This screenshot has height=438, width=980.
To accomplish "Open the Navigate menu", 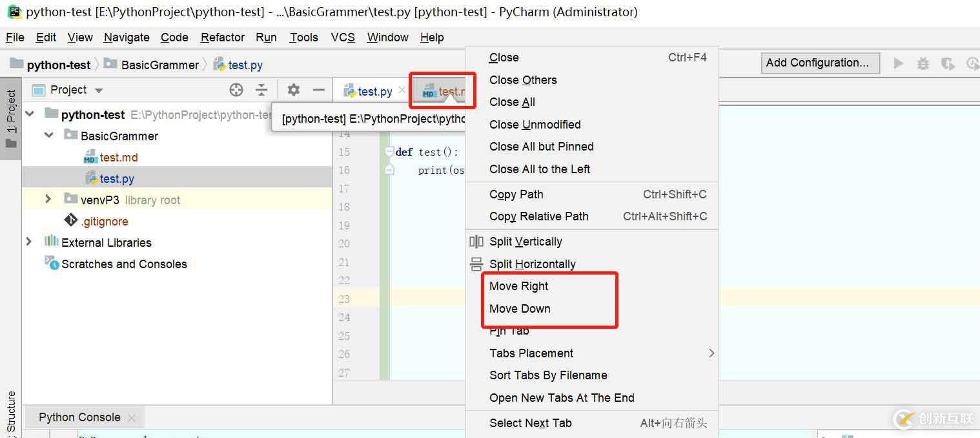I will [127, 37].
